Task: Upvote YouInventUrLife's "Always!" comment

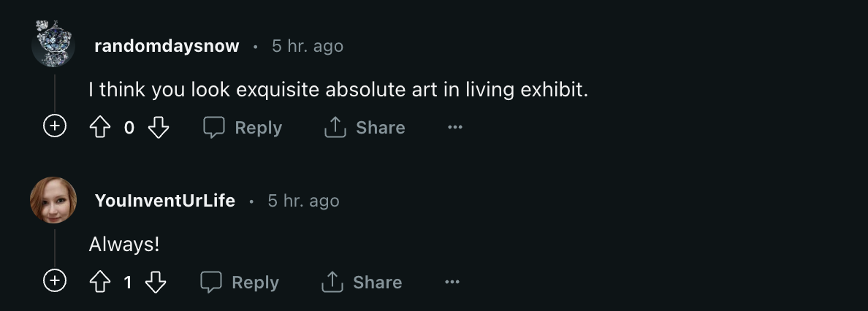Action: pos(99,283)
